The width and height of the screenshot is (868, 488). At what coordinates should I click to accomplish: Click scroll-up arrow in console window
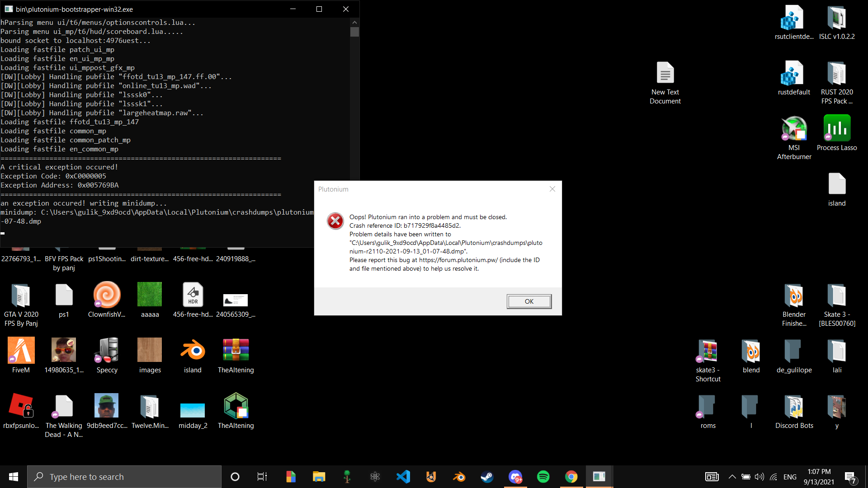(x=354, y=22)
